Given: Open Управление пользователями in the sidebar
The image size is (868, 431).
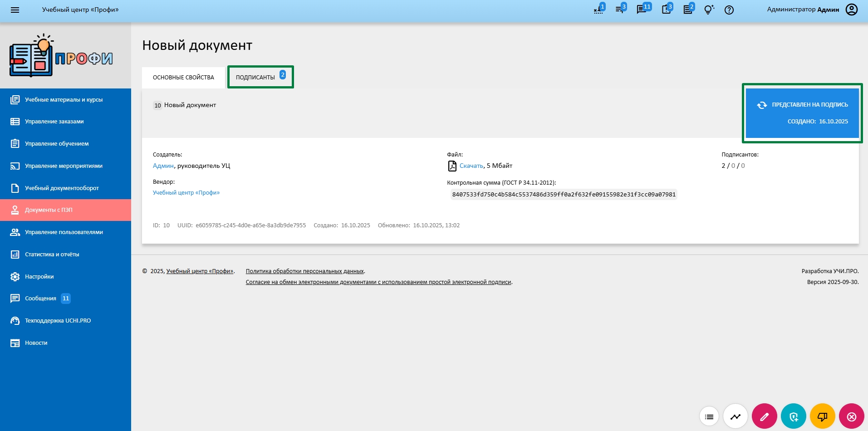Looking at the screenshot, I should (64, 232).
